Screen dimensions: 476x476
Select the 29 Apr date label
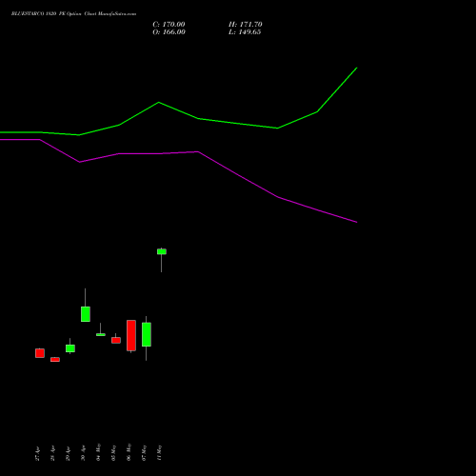(68, 454)
